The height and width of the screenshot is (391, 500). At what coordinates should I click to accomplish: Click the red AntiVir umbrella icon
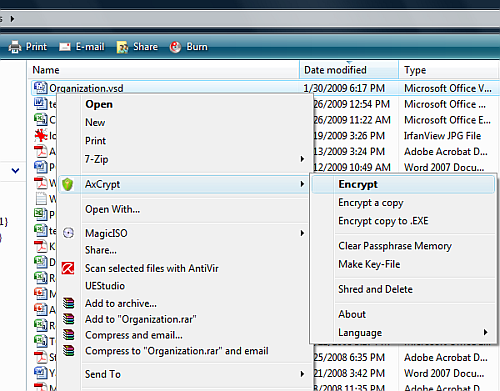point(68,268)
